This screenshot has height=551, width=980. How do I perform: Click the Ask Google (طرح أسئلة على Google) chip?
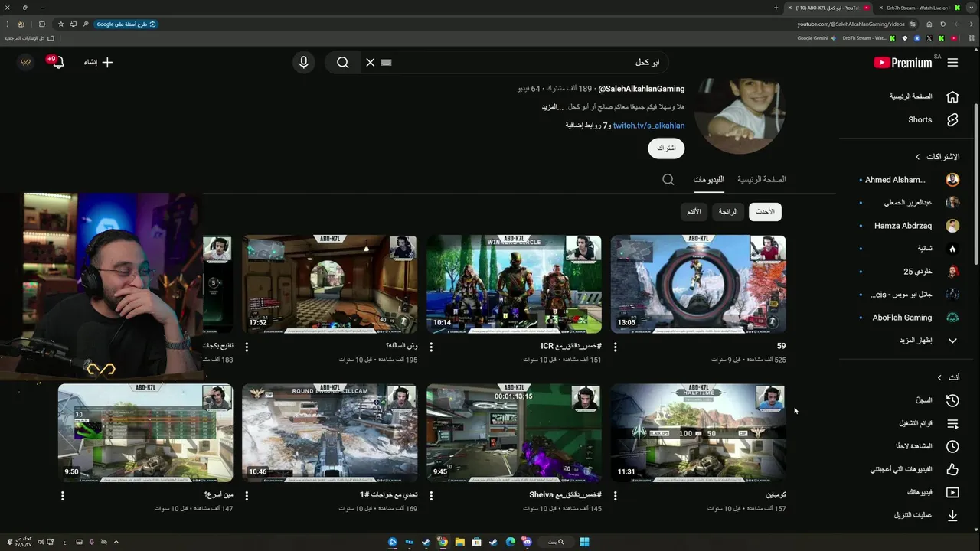click(126, 24)
